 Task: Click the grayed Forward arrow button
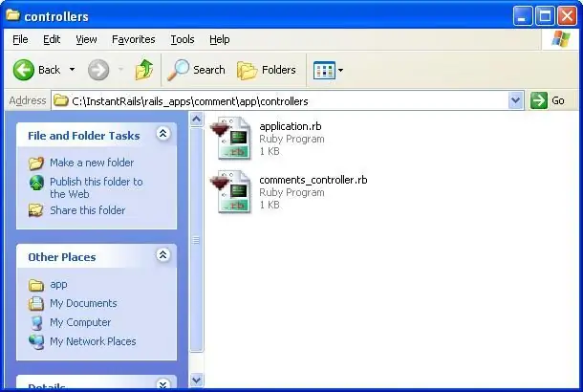(x=98, y=70)
